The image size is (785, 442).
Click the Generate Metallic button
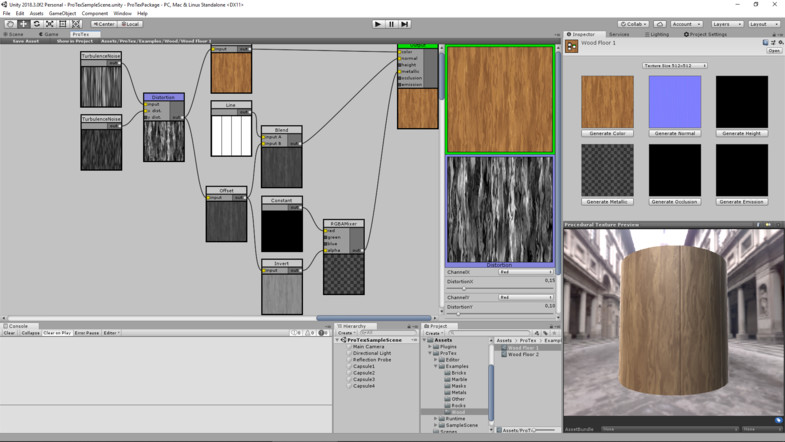[x=607, y=202]
